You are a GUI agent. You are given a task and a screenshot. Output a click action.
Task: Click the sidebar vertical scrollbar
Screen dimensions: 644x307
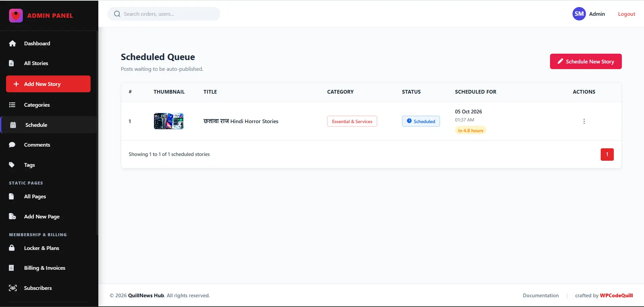point(97,133)
